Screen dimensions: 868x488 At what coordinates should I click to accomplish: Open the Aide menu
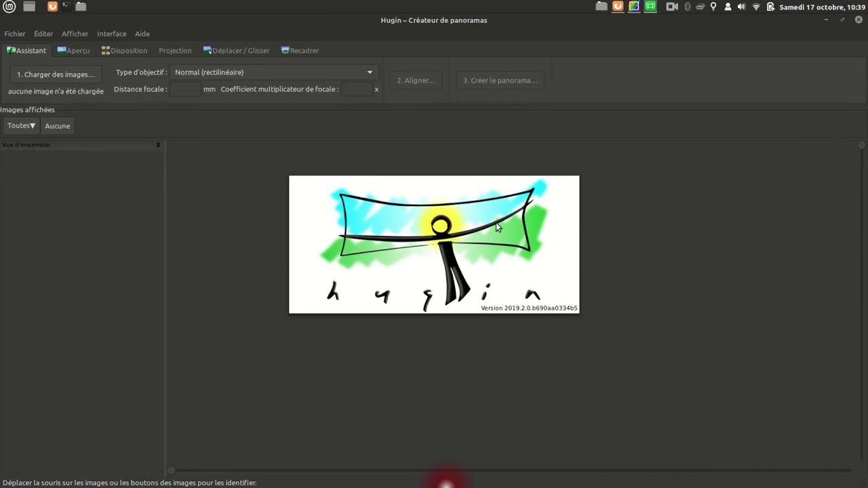(142, 34)
